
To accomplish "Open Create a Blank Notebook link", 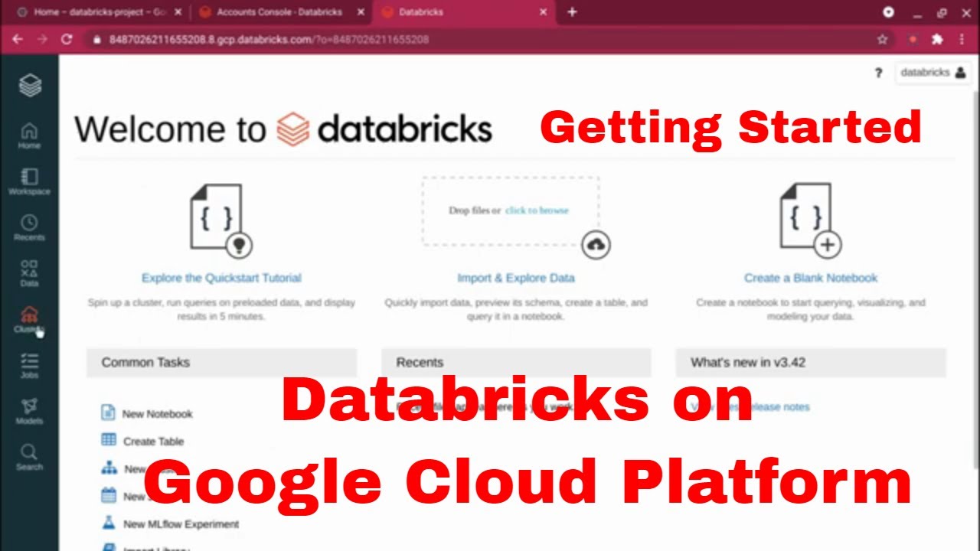I will click(811, 278).
